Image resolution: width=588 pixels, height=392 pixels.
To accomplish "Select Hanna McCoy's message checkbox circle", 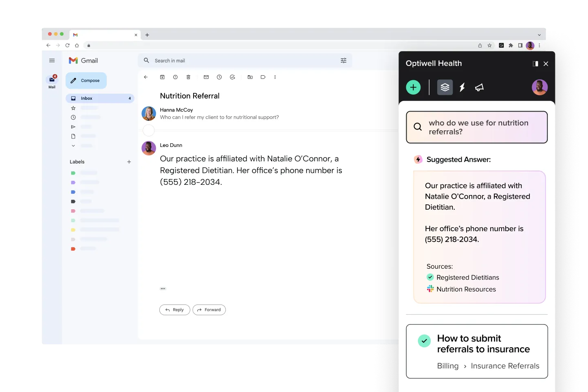I will (x=149, y=130).
